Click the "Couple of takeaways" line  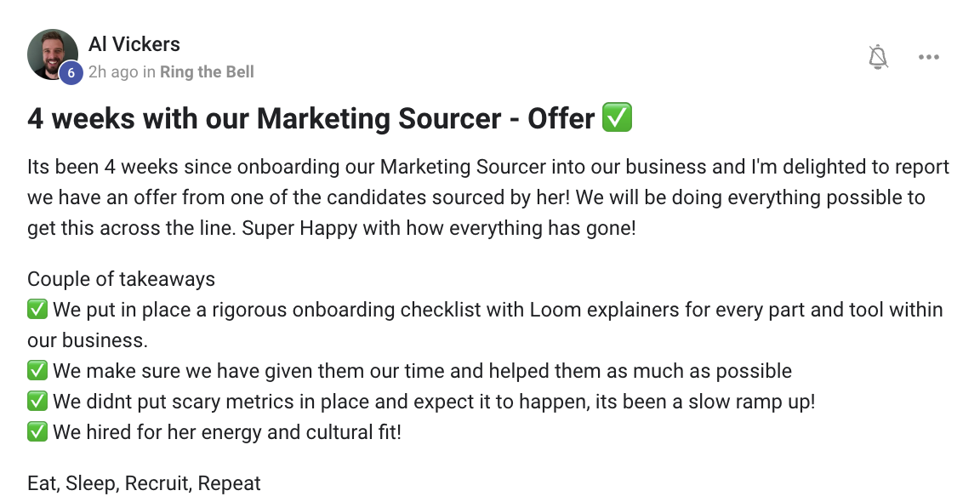click(121, 279)
